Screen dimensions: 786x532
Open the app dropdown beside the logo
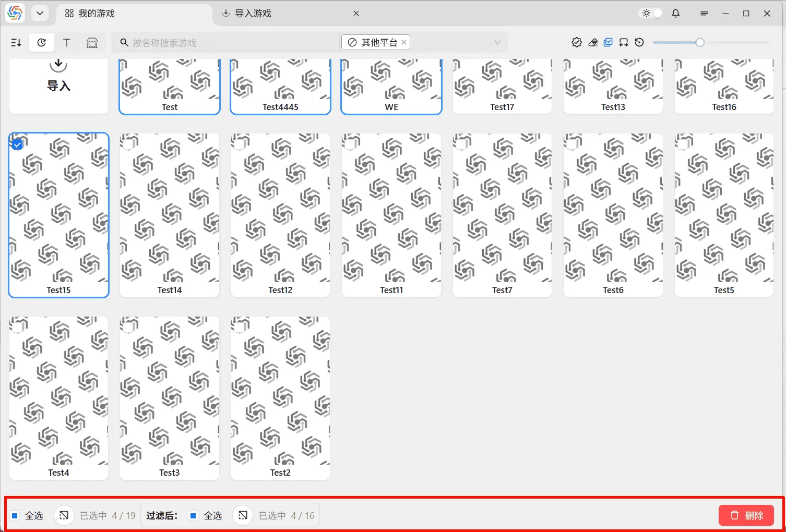click(40, 13)
